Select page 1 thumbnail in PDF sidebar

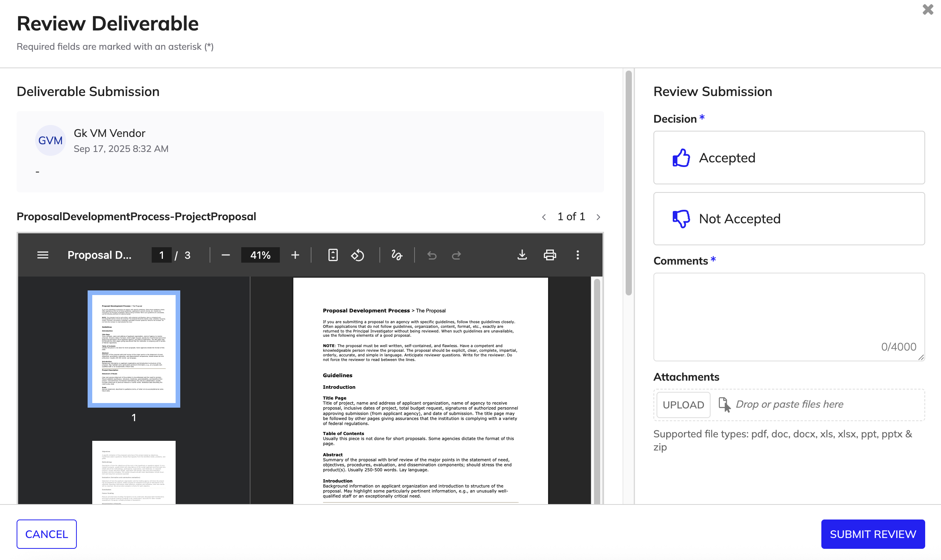click(134, 349)
